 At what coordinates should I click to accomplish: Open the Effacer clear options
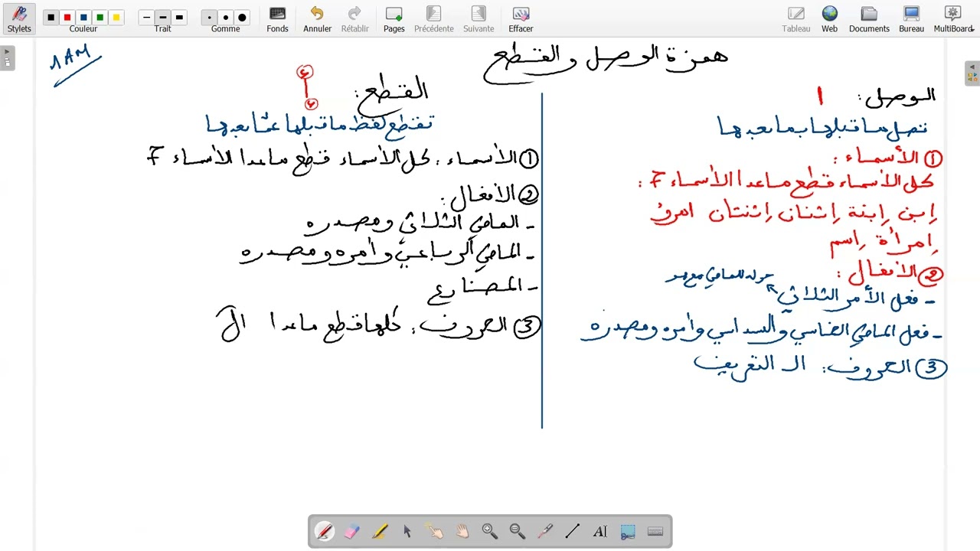(521, 19)
